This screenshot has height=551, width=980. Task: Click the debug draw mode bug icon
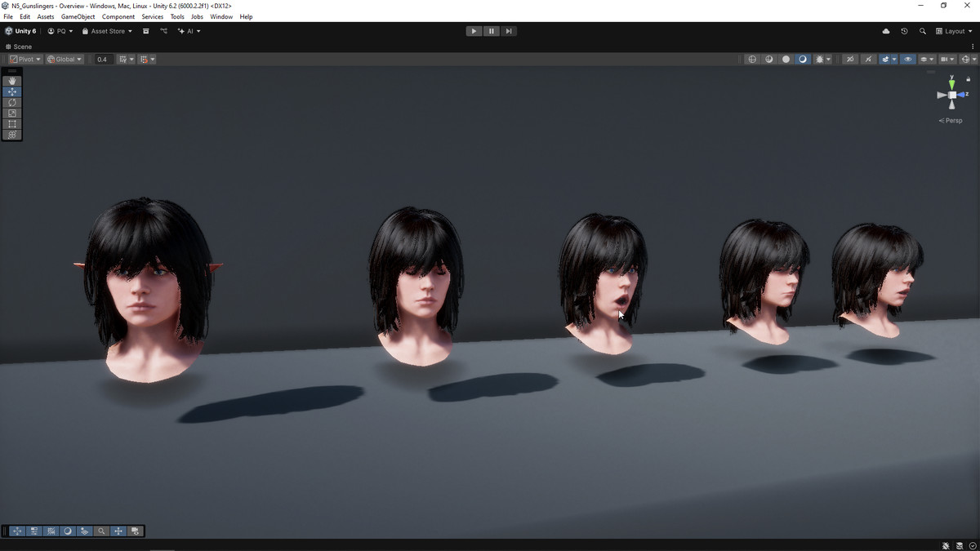tap(819, 59)
